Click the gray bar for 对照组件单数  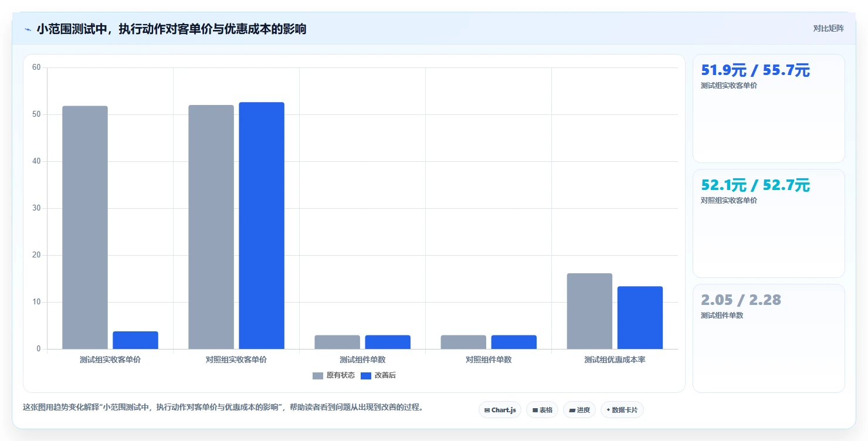click(463, 342)
